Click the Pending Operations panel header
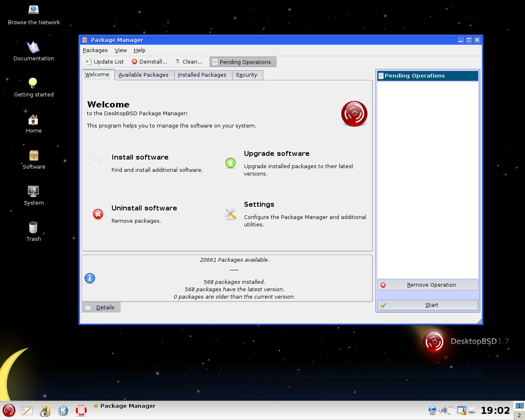525x420 pixels. tap(428, 76)
